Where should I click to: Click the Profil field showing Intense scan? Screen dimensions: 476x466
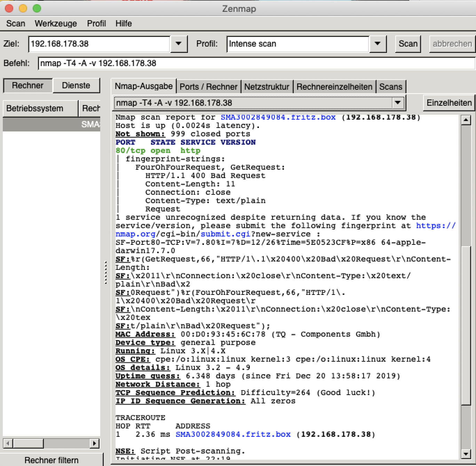(297, 44)
